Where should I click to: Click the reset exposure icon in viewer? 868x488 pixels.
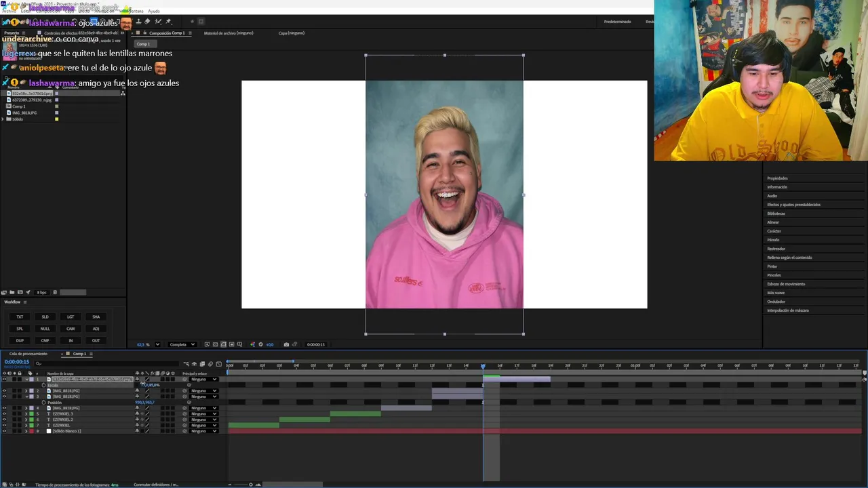(260, 344)
